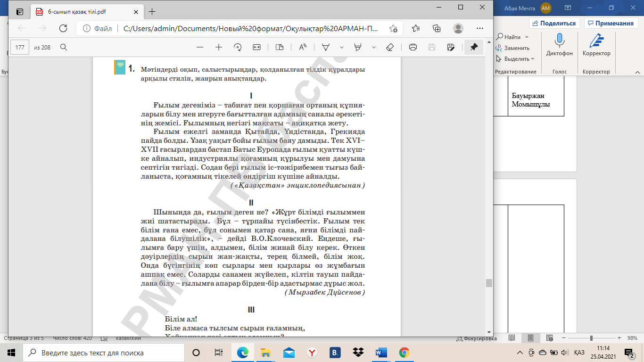Switch Word to Read Mode view

(x=512, y=338)
